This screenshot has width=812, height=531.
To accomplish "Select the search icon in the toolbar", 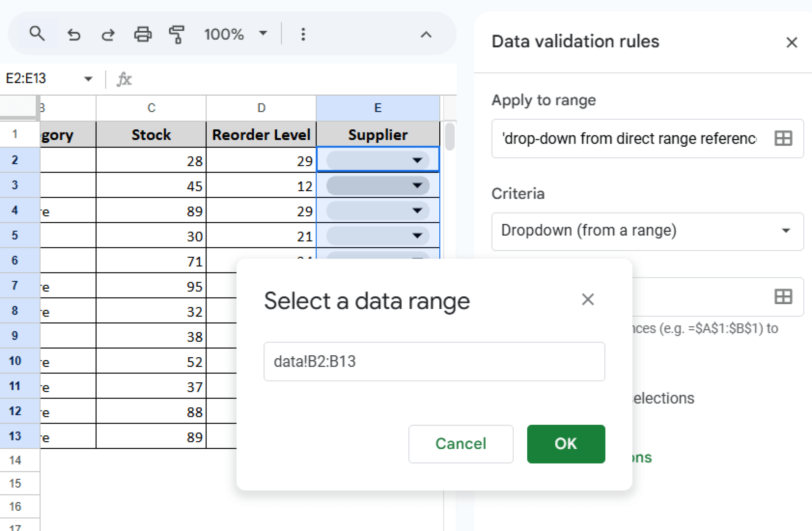I will coord(38,34).
